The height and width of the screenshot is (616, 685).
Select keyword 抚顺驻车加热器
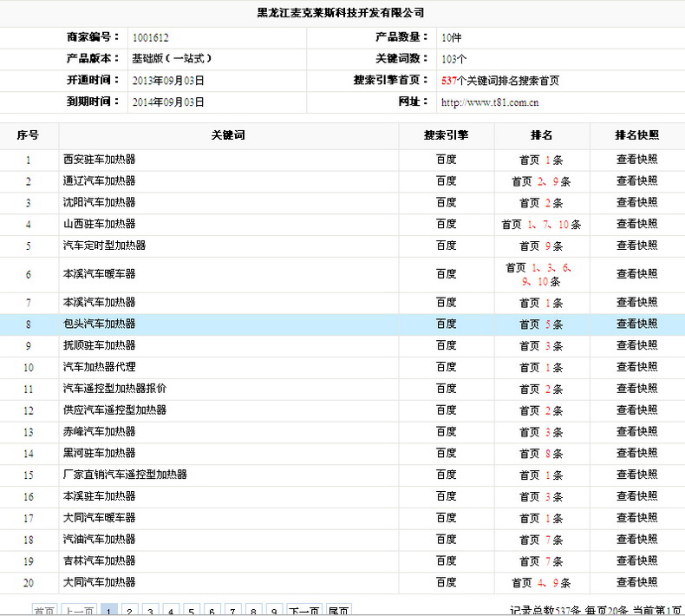tap(99, 345)
